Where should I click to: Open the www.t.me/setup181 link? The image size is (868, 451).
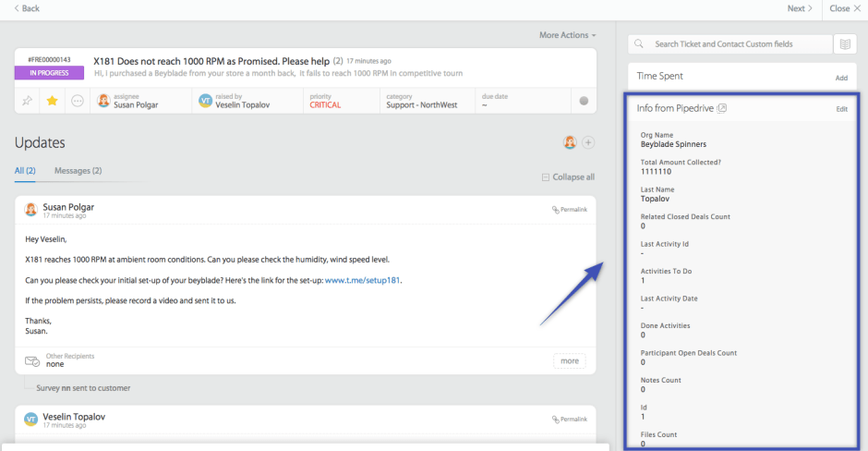362,280
